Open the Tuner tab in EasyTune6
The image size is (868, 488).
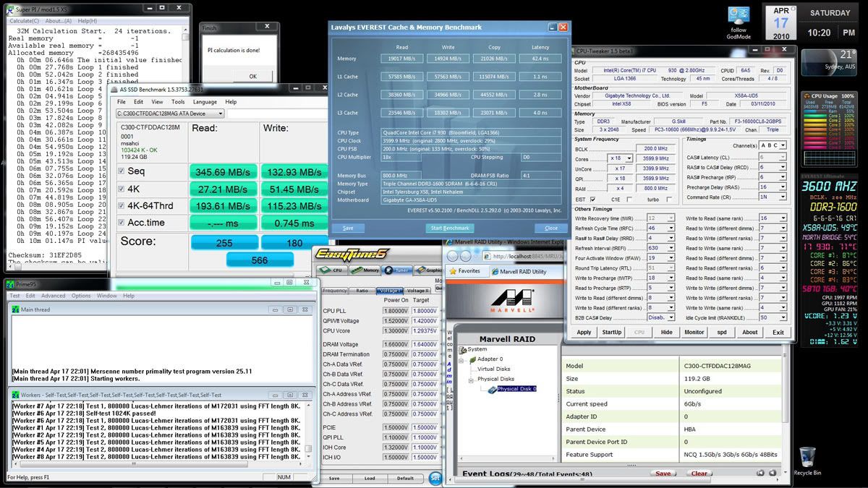[x=398, y=270]
